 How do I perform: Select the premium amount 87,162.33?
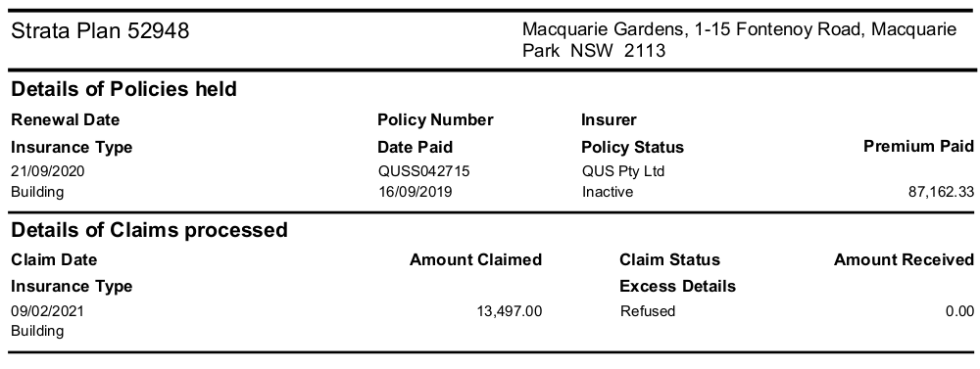pos(941,192)
